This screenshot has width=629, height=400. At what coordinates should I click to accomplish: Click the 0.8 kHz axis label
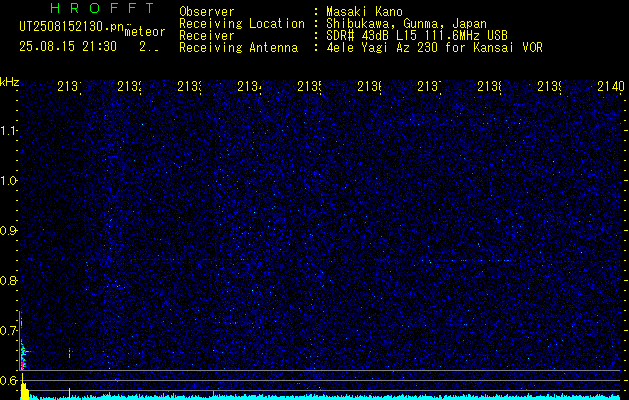tap(8, 280)
